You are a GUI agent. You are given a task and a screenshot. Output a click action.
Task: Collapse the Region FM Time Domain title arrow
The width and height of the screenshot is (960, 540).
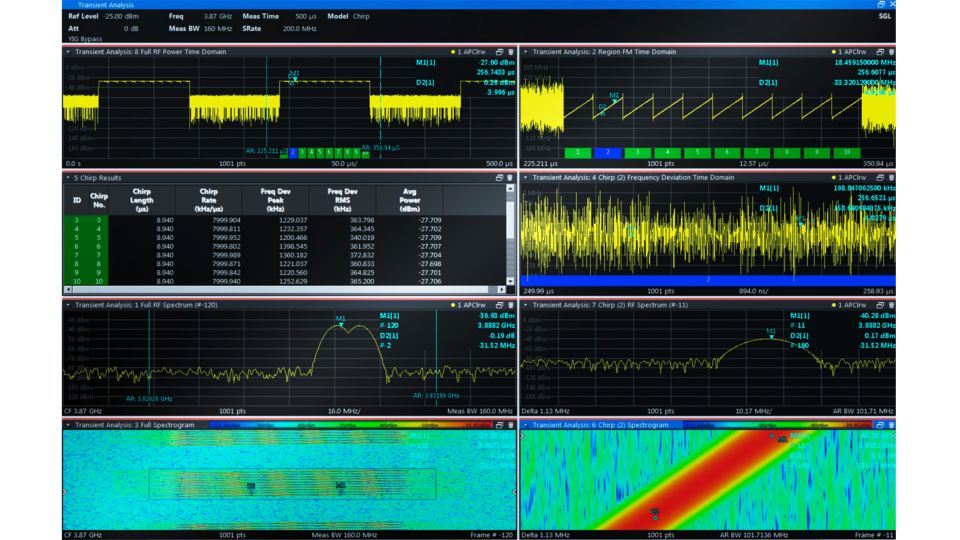tap(525, 52)
